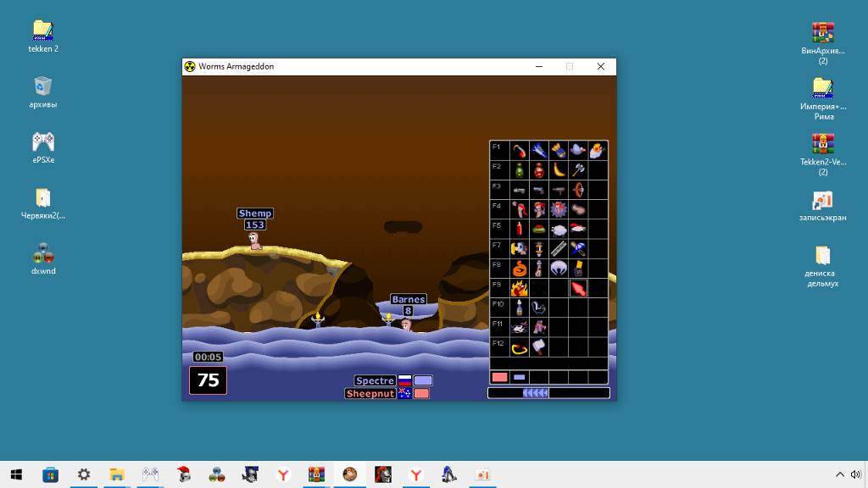
Task: Open File Explorer from the taskbar
Action: pyautogui.click(x=117, y=474)
